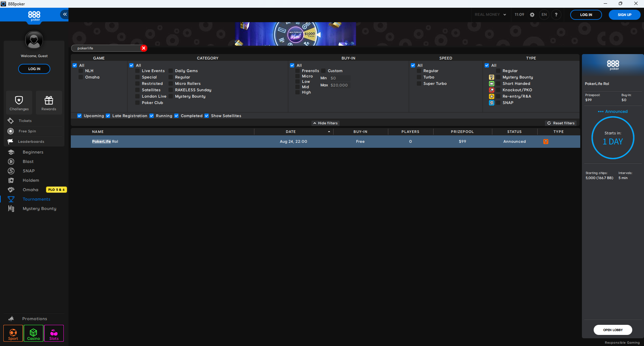Viewport: 644px width, 346px height.
Task: Go to the Beginners section
Action: tap(33, 152)
